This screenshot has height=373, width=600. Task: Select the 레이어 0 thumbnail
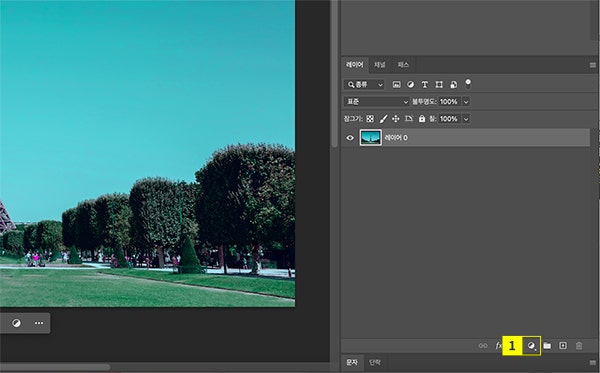coord(370,138)
